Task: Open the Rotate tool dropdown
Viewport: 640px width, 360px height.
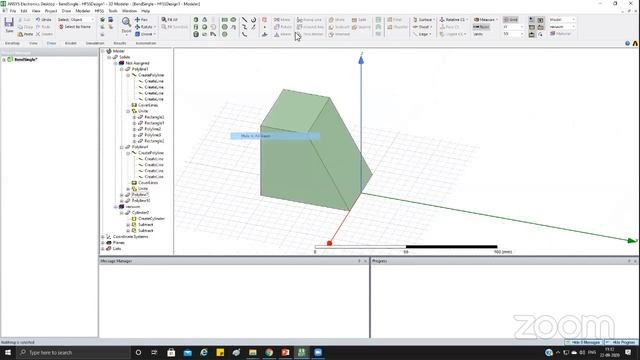Action: point(155,27)
